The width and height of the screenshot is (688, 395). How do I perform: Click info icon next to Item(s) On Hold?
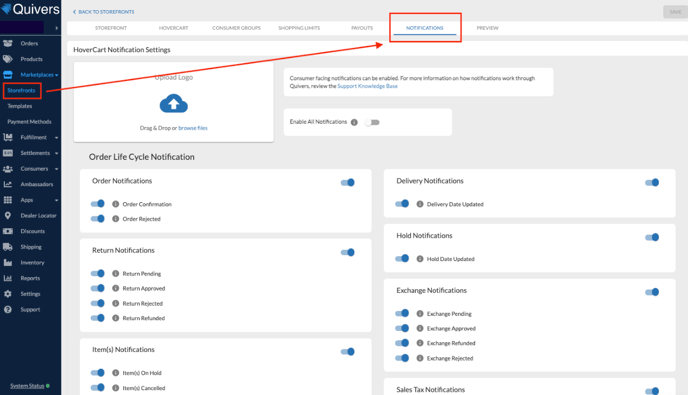coord(115,373)
